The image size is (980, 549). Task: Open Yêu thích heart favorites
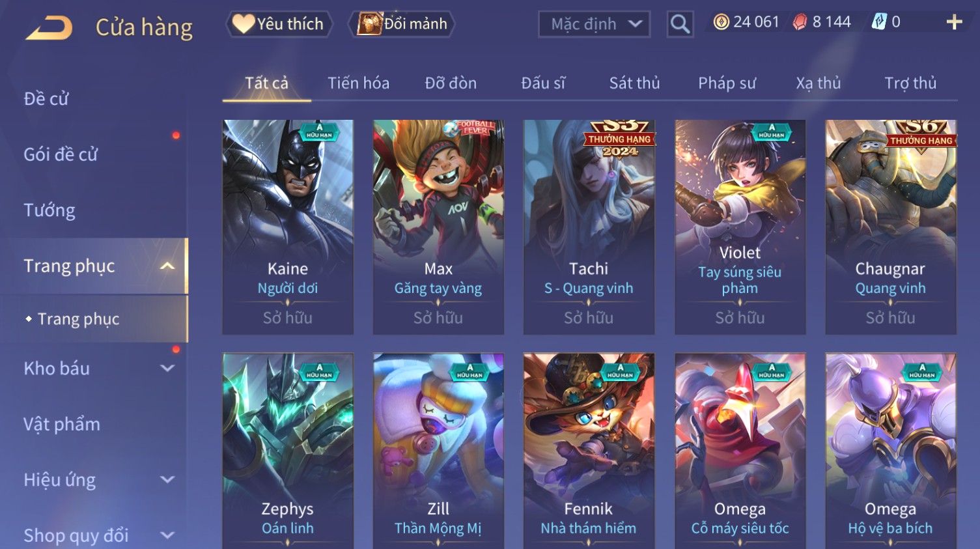[x=279, y=24]
